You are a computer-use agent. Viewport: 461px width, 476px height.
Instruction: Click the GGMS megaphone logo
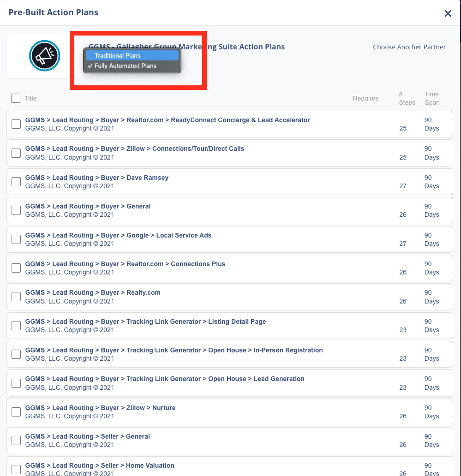pyautogui.click(x=45, y=56)
